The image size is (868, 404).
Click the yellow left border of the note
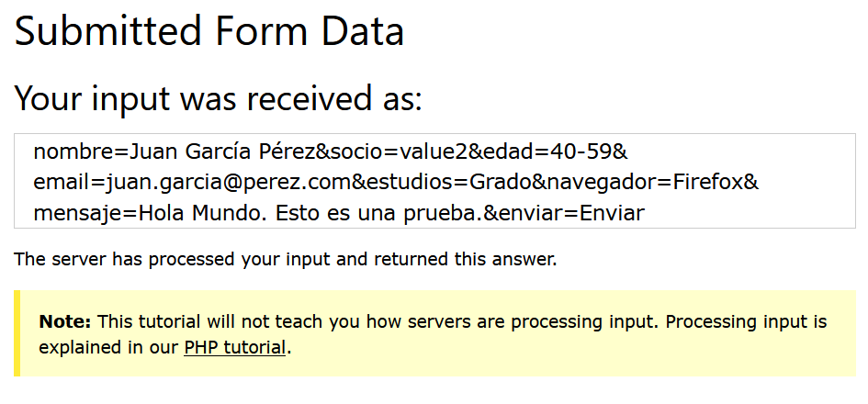click(17, 333)
